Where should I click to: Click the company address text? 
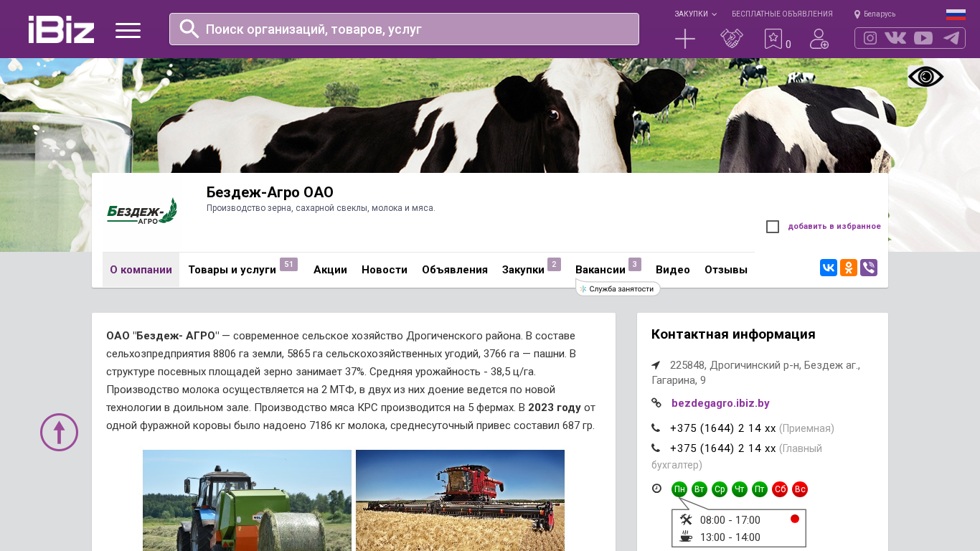click(x=756, y=372)
